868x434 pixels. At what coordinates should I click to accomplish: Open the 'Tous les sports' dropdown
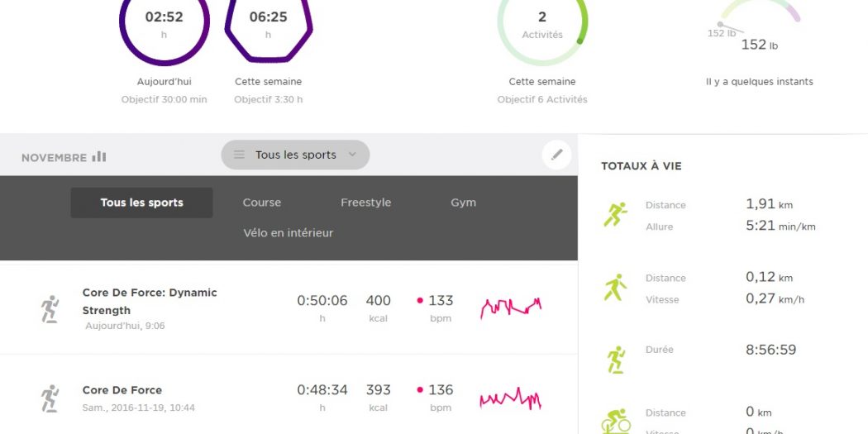click(x=295, y=155)
